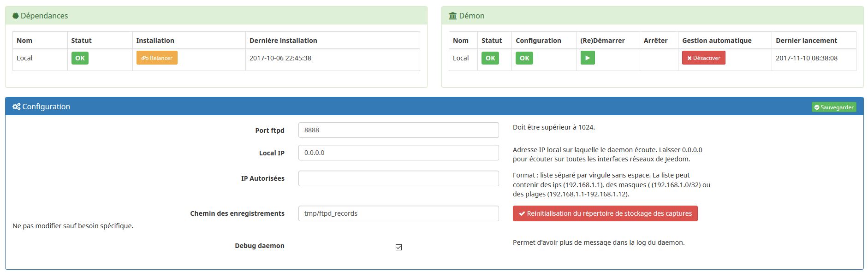Viewport: 868px width, 272px height.
Task: Click the text Doit être supérieur à 1024
Action: tap(554, 127)
